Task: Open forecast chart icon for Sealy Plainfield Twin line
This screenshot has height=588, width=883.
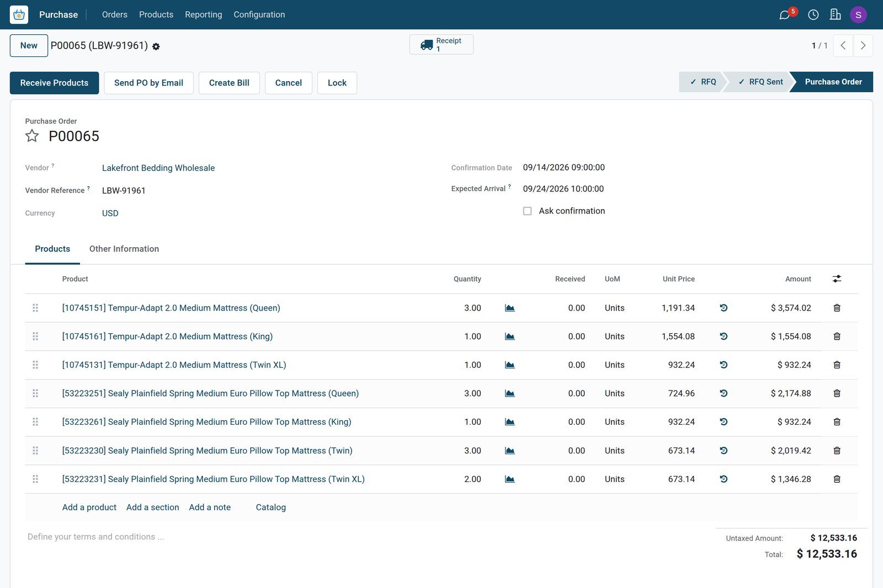Action: click(x=510, y=451)
